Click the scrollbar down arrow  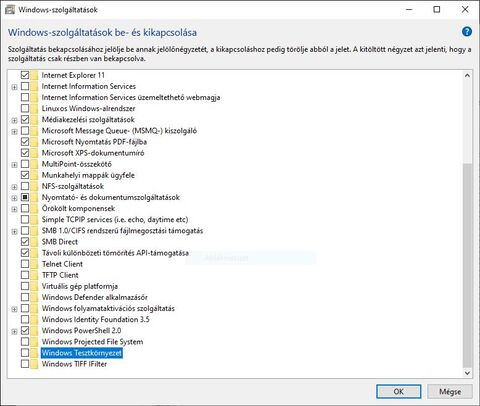(x=467, y=373)
